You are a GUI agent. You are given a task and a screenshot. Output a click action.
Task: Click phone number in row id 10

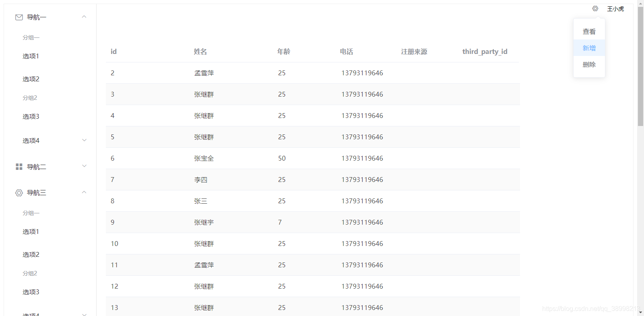(362, 244)
